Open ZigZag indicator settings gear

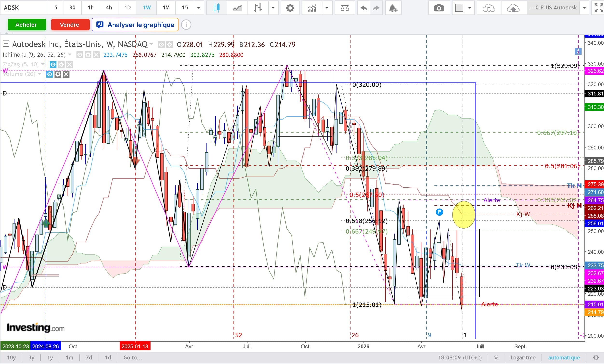click(x=61, y=65)
